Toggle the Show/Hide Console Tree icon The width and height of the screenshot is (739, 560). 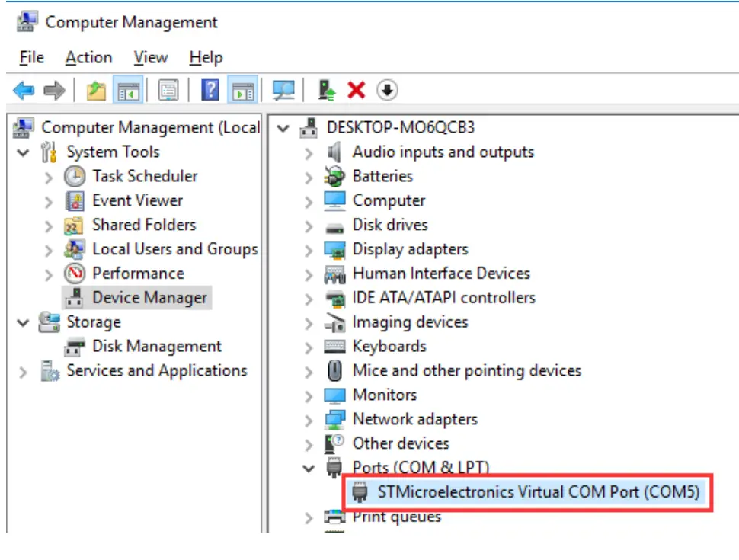(x=128, y=90)
